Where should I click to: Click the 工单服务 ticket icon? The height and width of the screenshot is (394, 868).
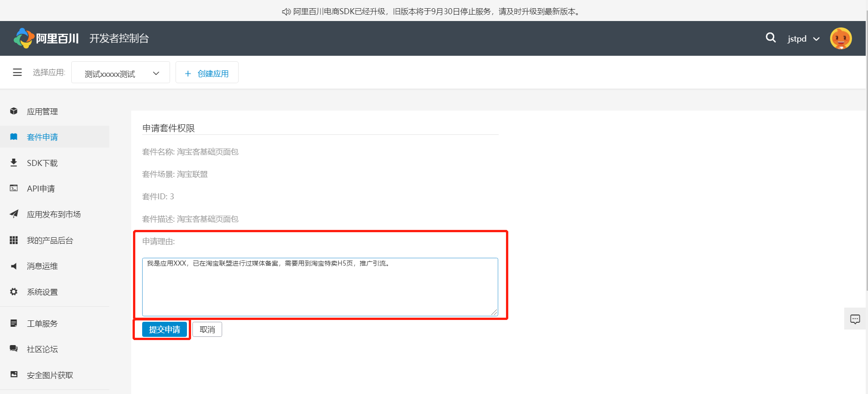click(14, 323)
